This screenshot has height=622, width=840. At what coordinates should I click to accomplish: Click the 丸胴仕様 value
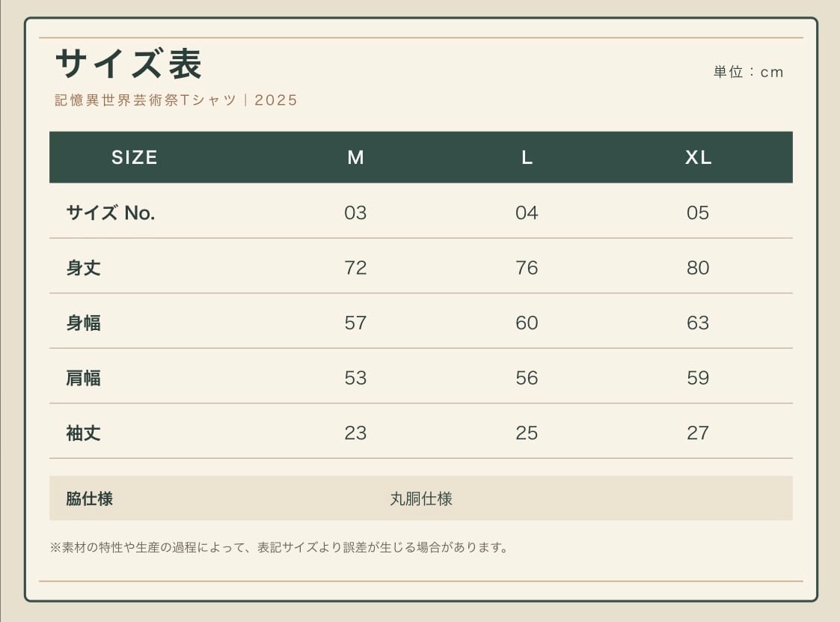point(421,498)
